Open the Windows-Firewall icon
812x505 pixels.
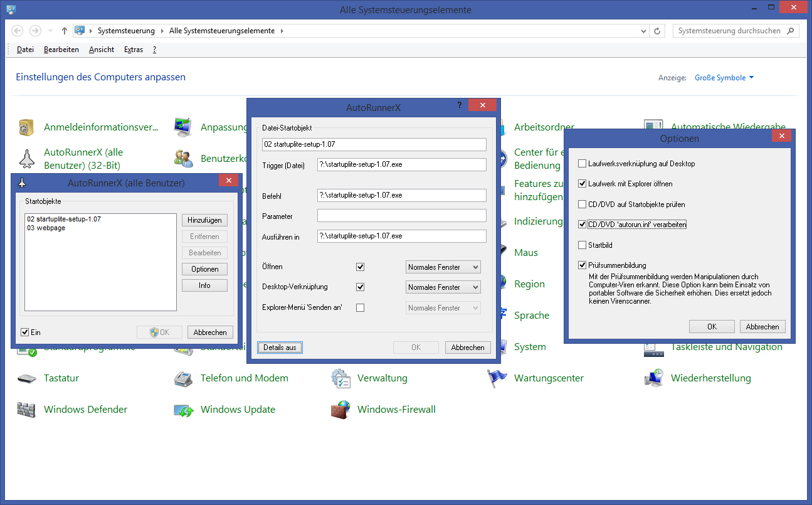[x=340, y=410]
